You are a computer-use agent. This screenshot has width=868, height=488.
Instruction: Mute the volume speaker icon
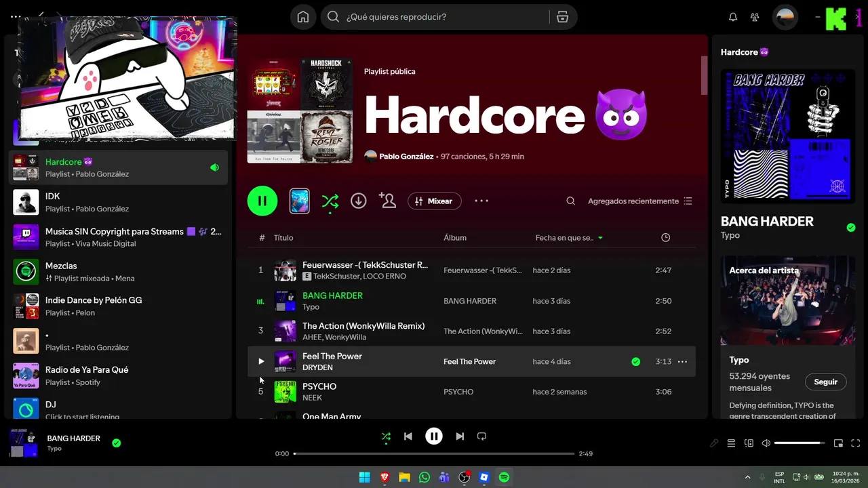pos(766,443)
